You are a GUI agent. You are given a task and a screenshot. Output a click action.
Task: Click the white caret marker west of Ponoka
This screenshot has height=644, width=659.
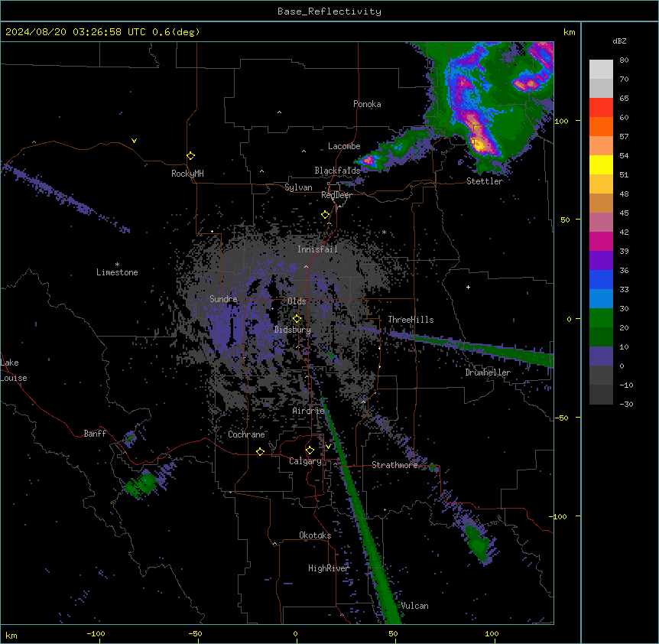tap(279, 112)
